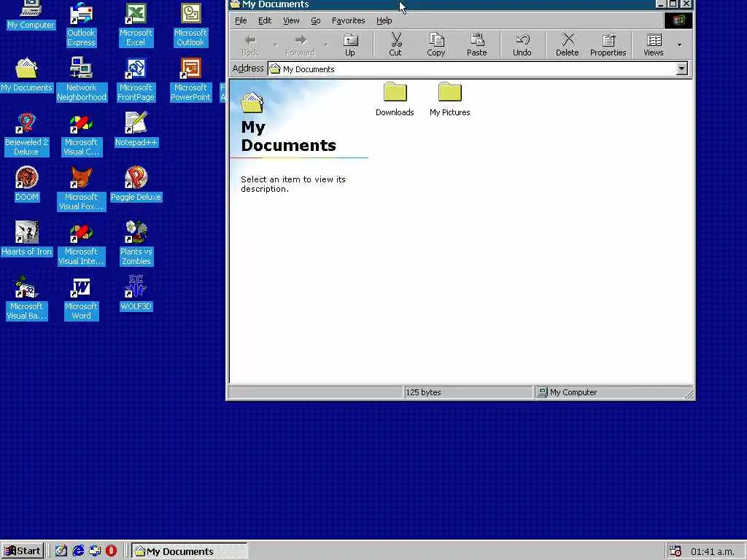This screenshot has height=560, width=747.
Task: Open the Forward history dropdown arrow
Action: 325,44
